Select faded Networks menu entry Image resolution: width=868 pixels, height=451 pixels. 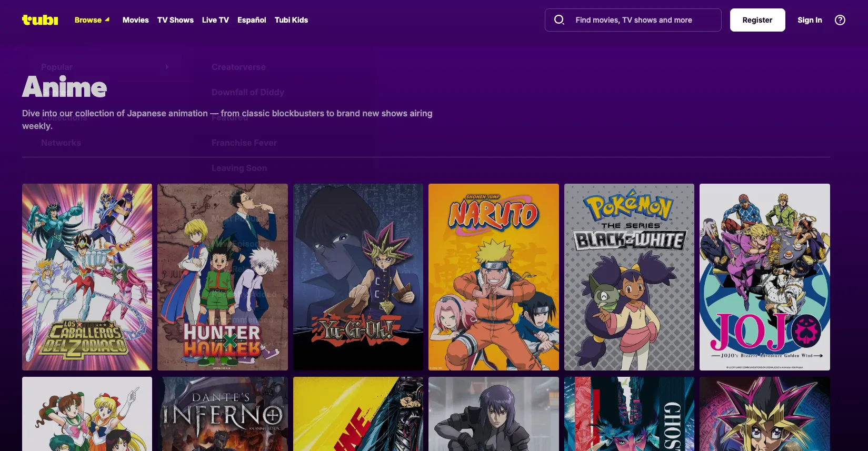point(61,143)
